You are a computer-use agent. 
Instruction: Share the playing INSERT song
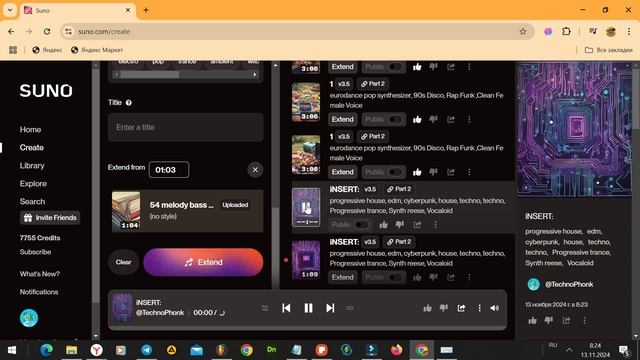click(x=417, y=224)
